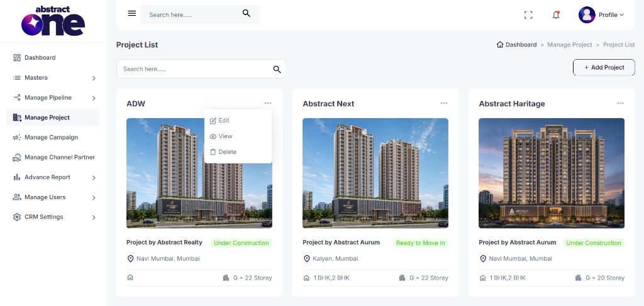Screen dimensions: 644x306
Task: Click the top bar search magnifier icon
Action: point(247,14)
